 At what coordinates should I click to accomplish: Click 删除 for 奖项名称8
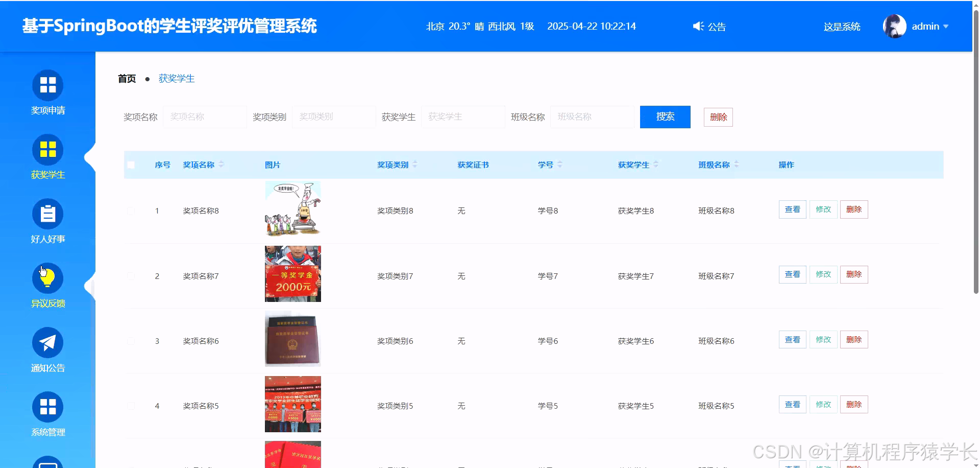click(x=854, y=209)
